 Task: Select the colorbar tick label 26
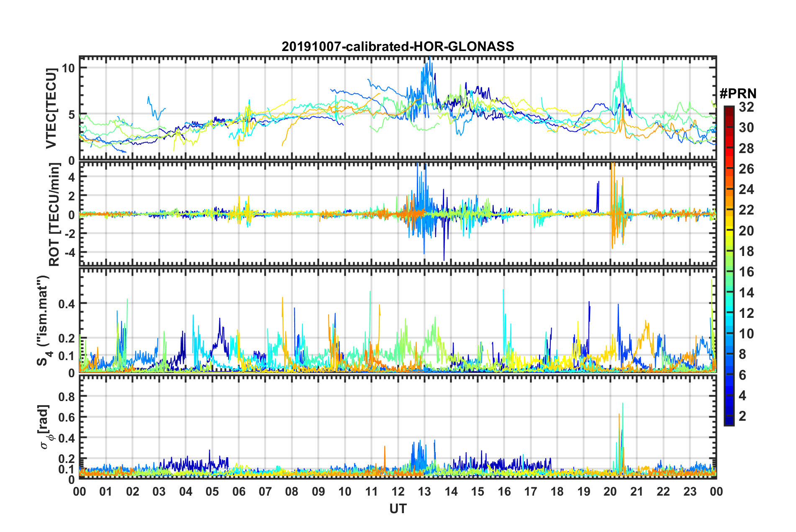tap(746, 169)
